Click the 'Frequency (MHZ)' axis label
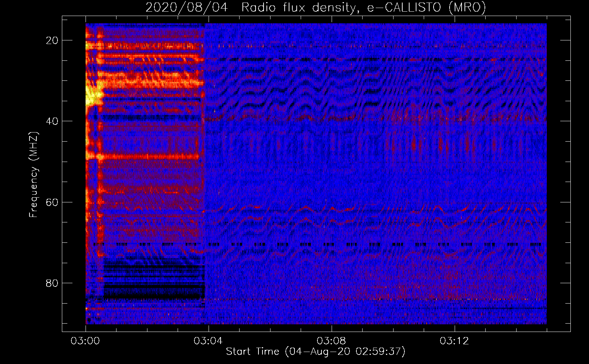 pos(33,175)
